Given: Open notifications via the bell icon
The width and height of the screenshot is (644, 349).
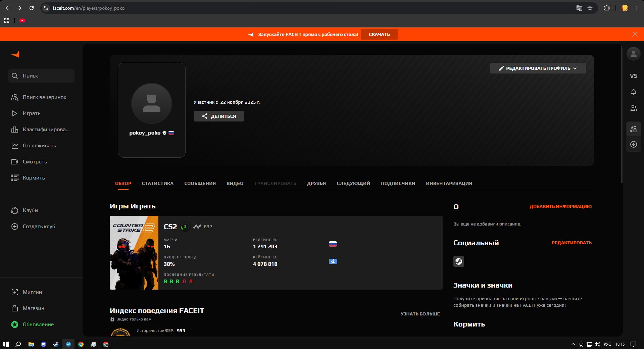Looking at the screenshot, I should (x=634, y=92).
